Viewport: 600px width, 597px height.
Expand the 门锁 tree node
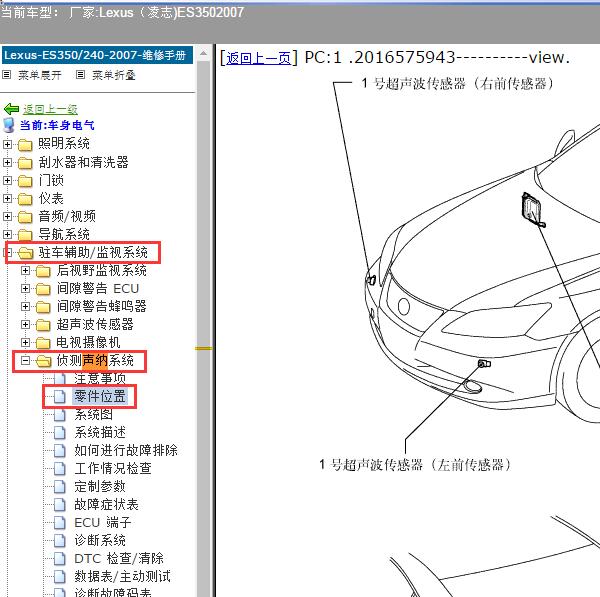point(7,180)
